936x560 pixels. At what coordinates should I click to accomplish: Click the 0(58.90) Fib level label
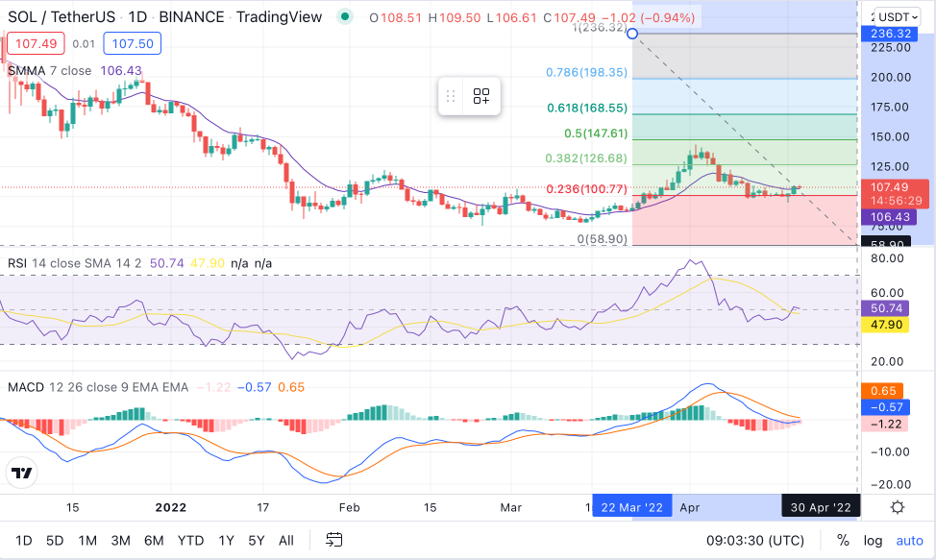point(603,239)
